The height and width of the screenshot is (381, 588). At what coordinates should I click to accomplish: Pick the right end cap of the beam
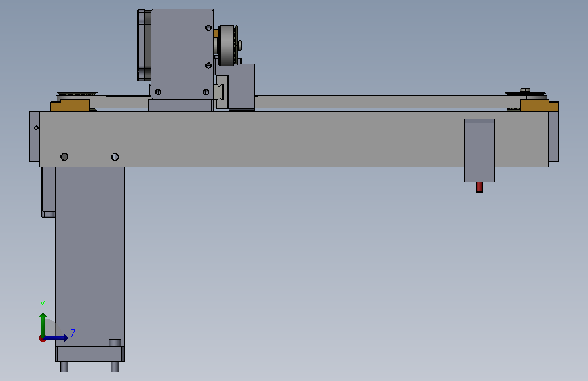553,136
